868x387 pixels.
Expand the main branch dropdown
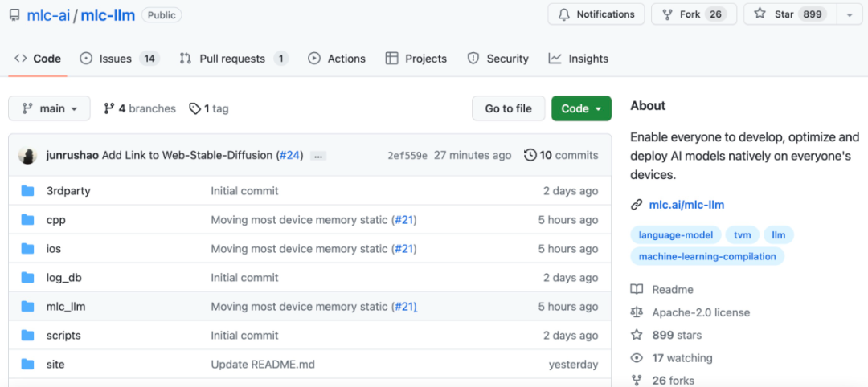(x=49, y=108)
